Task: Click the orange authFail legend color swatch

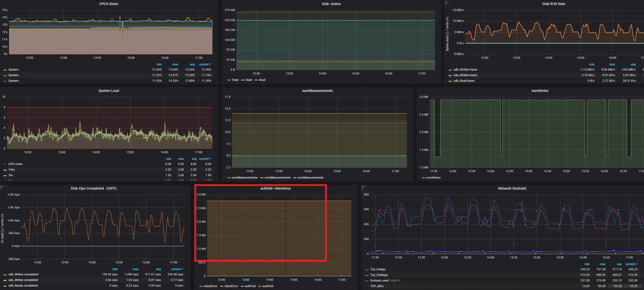Action: [x=260, y=286]
